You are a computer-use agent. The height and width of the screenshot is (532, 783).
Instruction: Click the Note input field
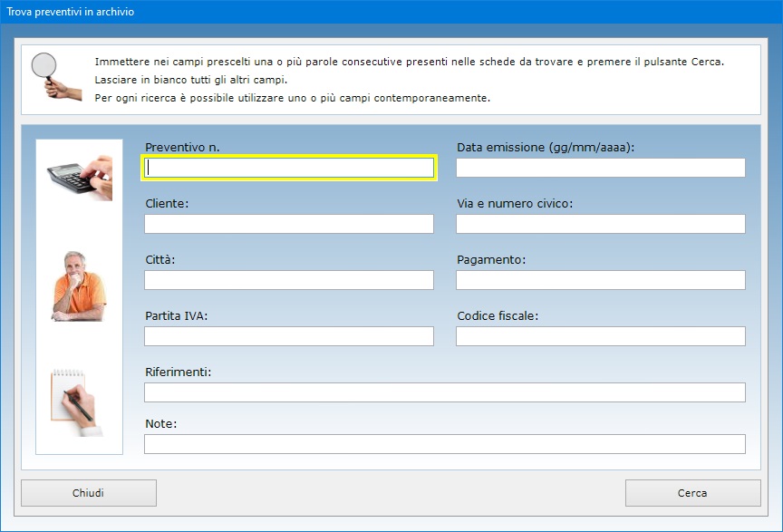click(x=444, y=444)
